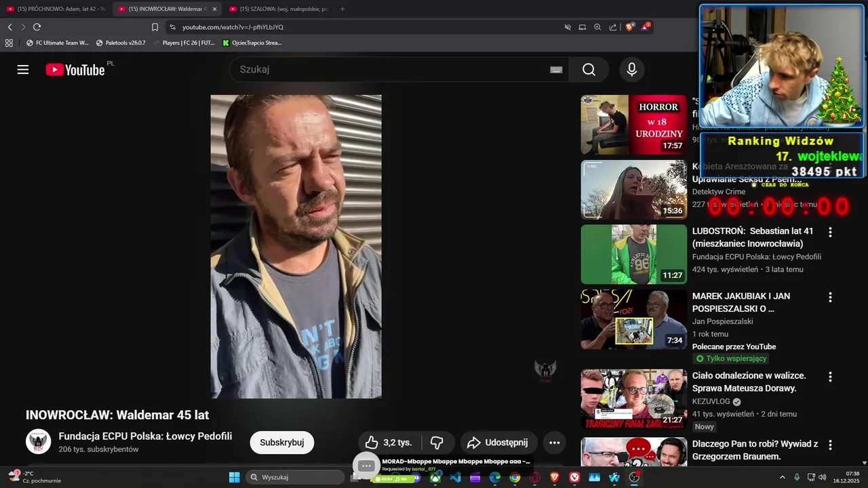Screen dimensions: 868x488
Task: Open OBS Studio from taskbar
Action: 634,477
